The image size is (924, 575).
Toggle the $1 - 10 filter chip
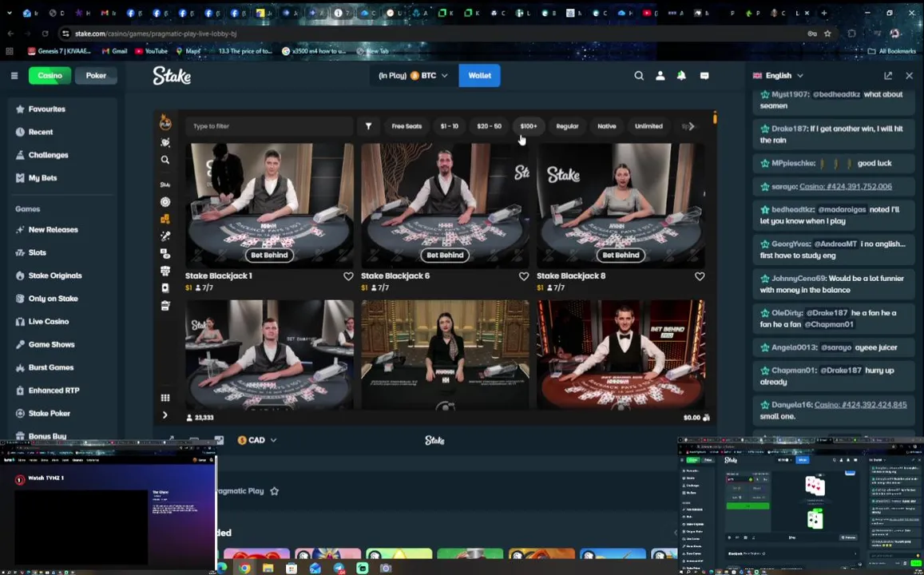(x=449, y=126)
